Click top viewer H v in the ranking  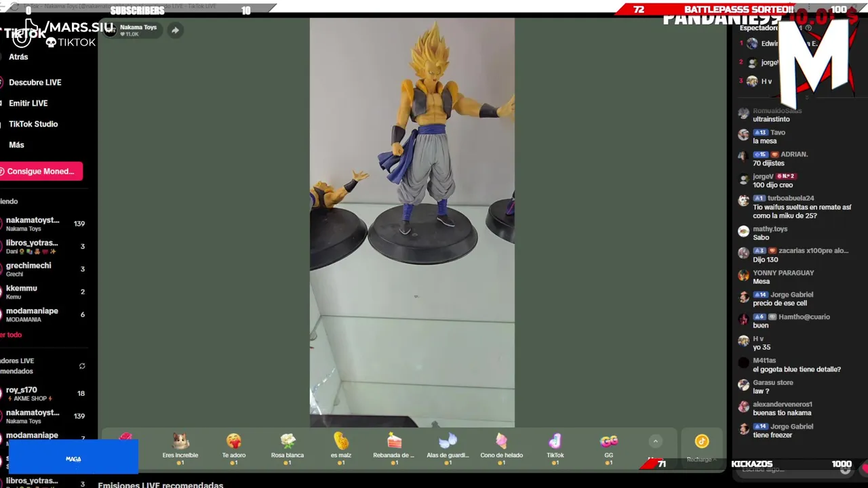[x=766, y=81]
